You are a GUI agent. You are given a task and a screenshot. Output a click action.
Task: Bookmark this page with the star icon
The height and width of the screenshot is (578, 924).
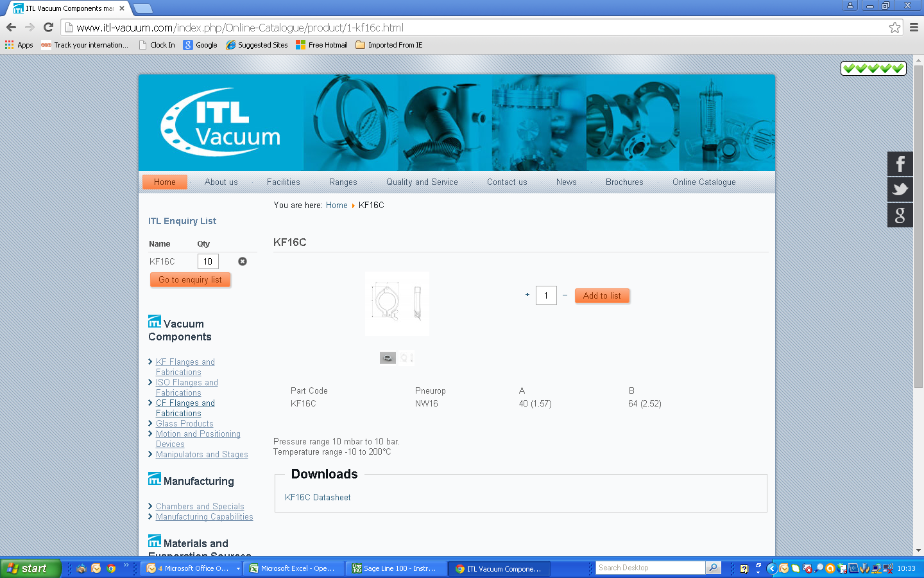click(894, 27)
